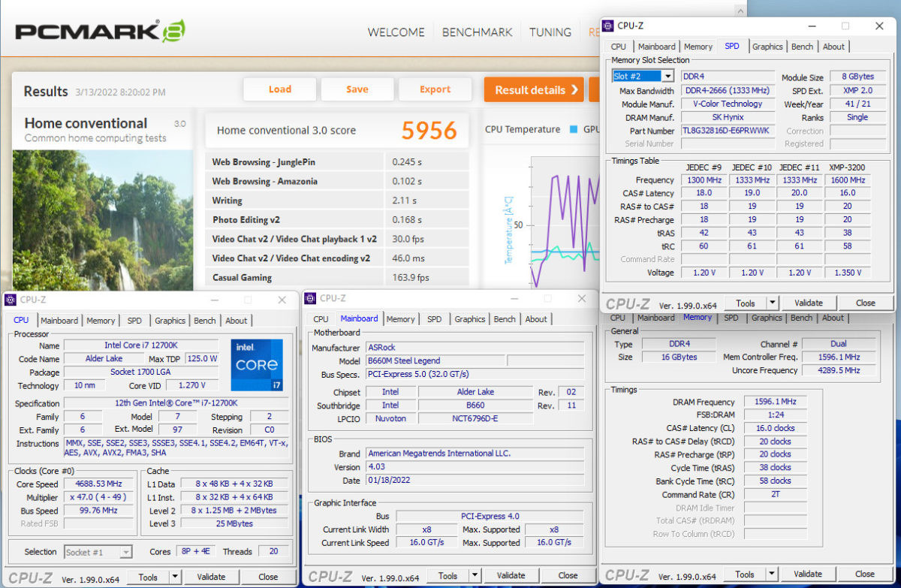Open the TUNING section in PCMark
901x588 pixels.
coord(550,32)
